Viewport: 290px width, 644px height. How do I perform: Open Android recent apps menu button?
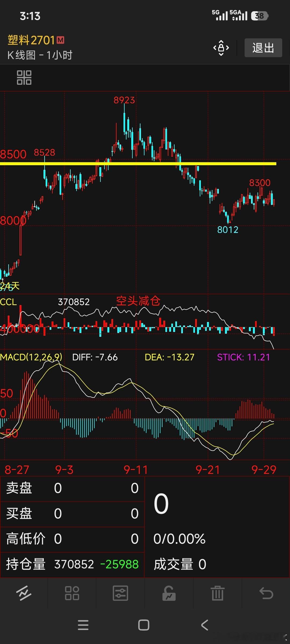click(x=83, y=625)
